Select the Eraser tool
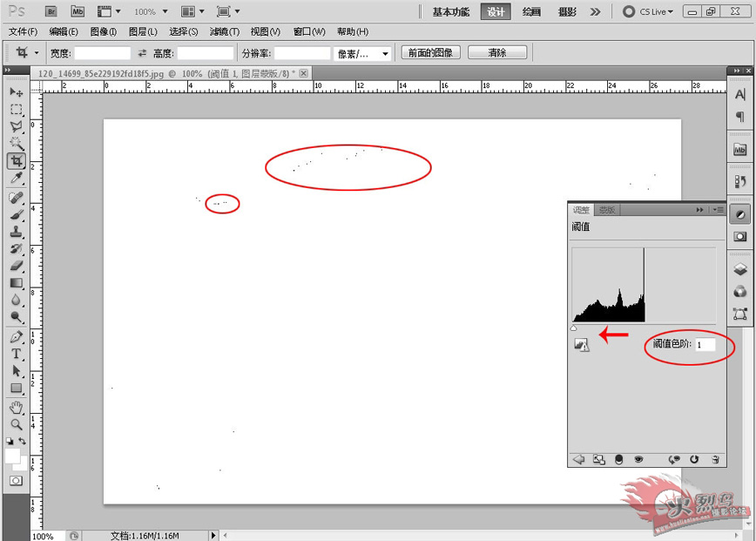Screen dimensions: 756x541 click(x=16, y=266)
